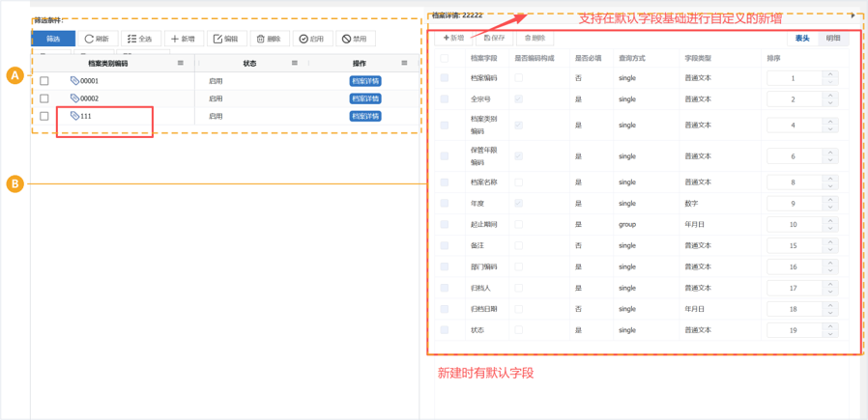Switch to the 表头 tab
868x420 pixels.
coord(802,38)
